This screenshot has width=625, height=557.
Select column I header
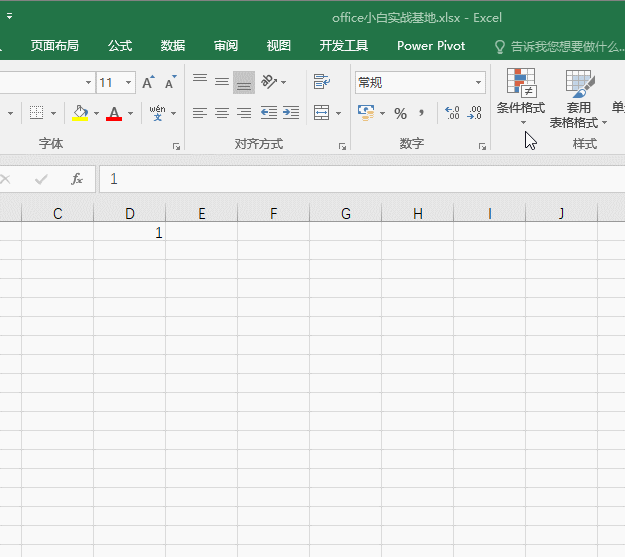pos(489,213)
